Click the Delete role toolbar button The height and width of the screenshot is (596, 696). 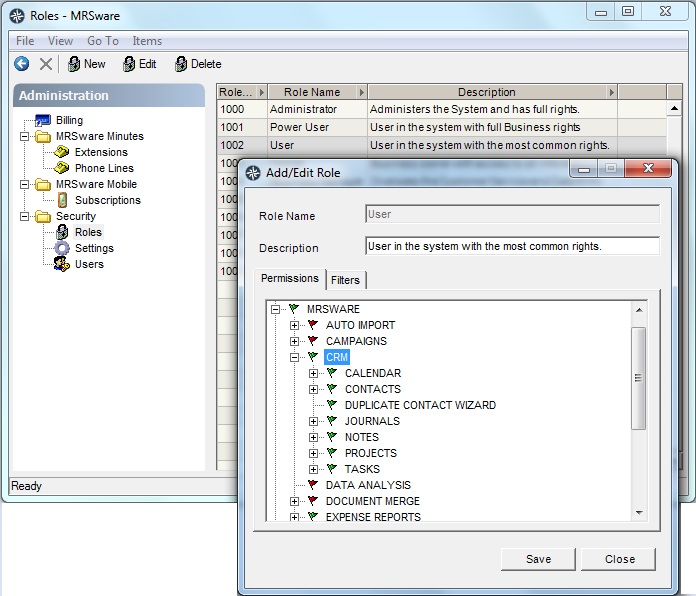[x=198, y=64]
